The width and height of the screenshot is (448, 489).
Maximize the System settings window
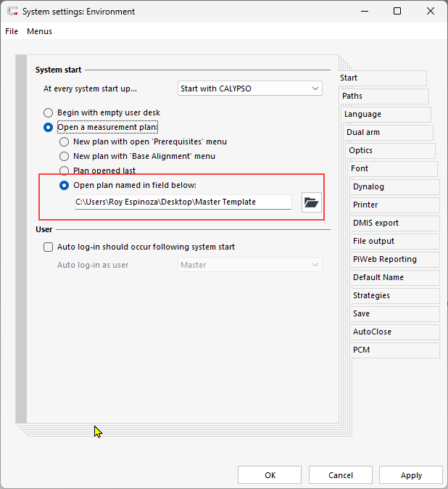point(397,11)
